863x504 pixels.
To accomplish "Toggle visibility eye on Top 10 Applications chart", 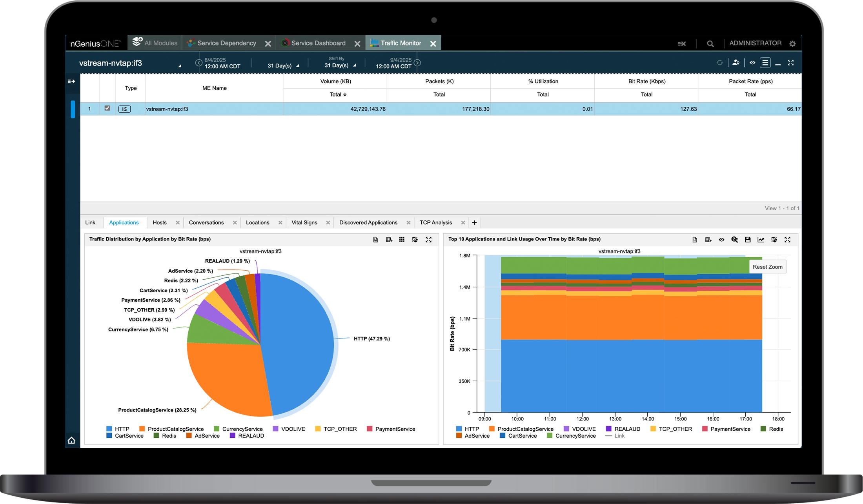I will pos(722,240).
